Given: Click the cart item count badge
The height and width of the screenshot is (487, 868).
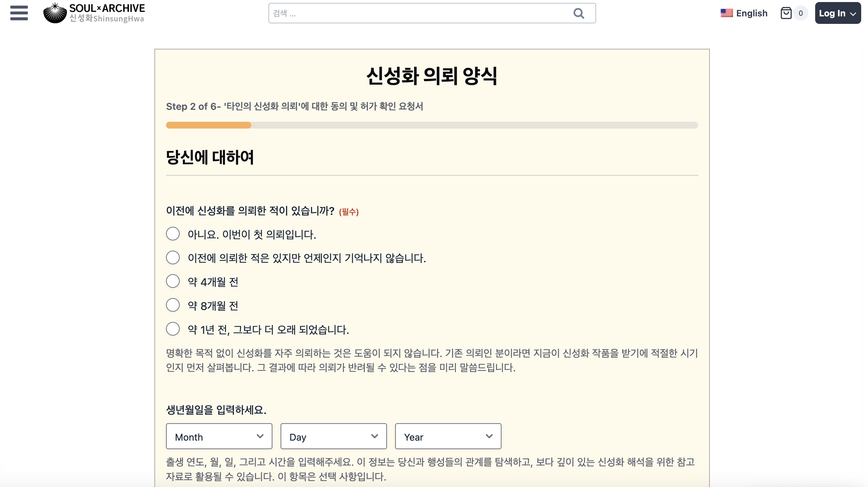Looking at the screenshot, I should (x=800, y=13).
